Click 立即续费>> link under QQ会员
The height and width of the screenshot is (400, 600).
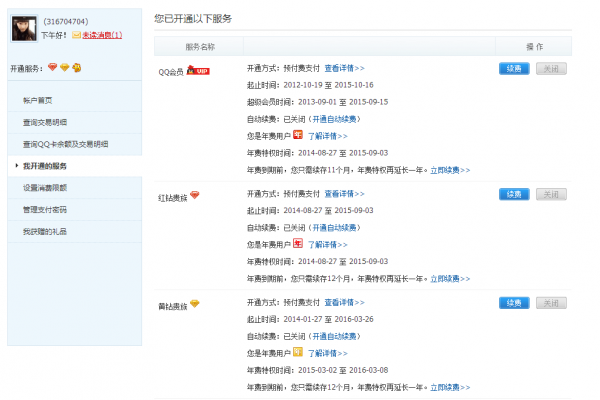click(450, 170)
